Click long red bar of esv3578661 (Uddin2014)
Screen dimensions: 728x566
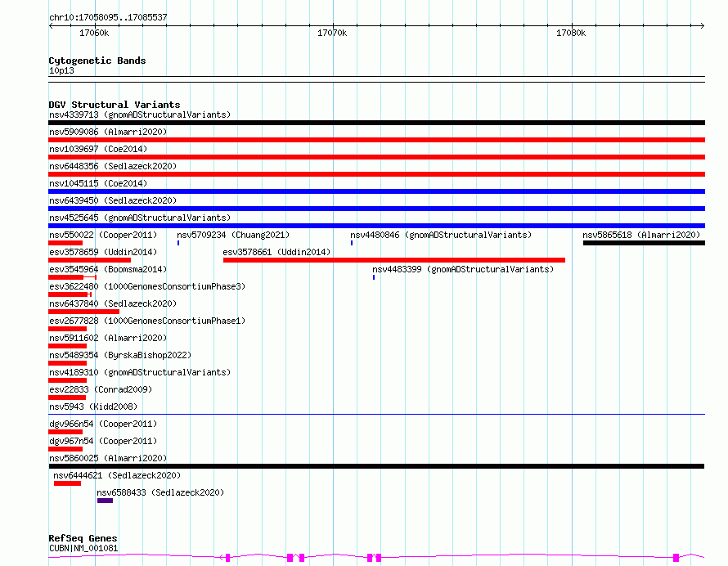(394, 260)
